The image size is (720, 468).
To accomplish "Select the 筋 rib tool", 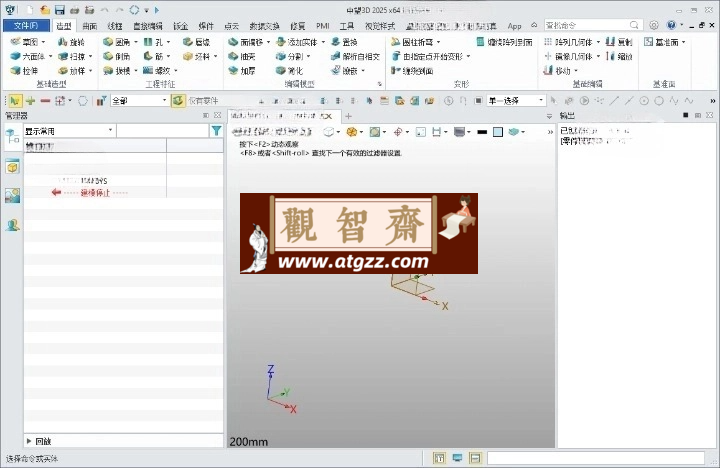I will coord(154,56).
